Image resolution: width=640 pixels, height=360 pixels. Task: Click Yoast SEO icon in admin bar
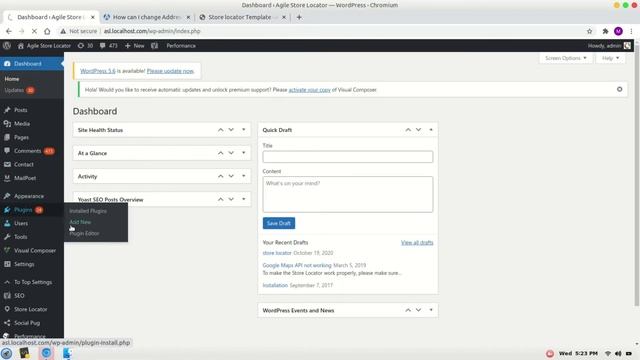point(155,46)
